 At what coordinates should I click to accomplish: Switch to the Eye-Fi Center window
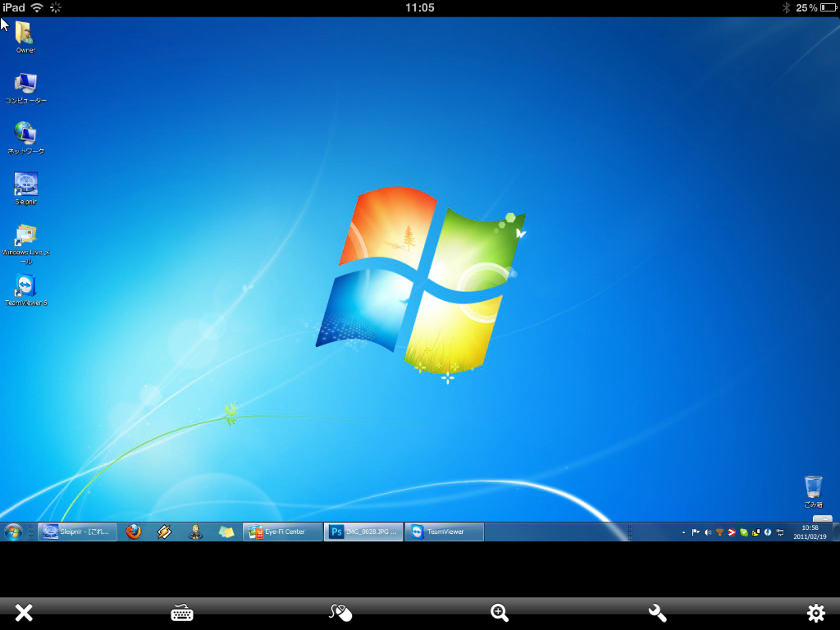coord(282,532)
